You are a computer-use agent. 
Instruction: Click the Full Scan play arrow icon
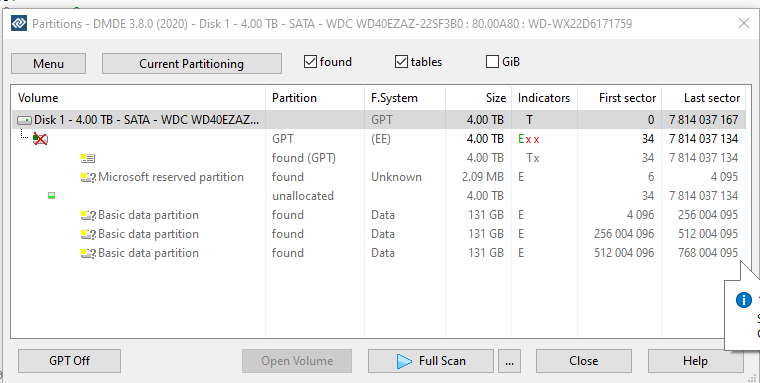point(404,361)
